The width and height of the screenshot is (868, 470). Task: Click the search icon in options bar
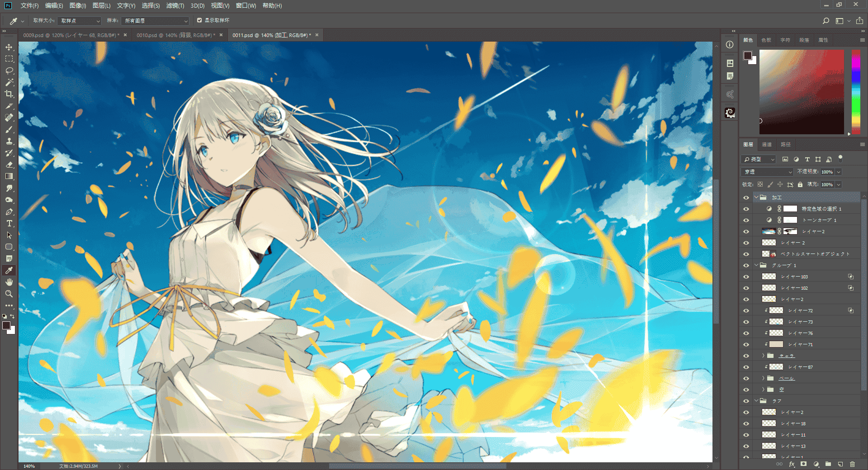coord(826,21)
